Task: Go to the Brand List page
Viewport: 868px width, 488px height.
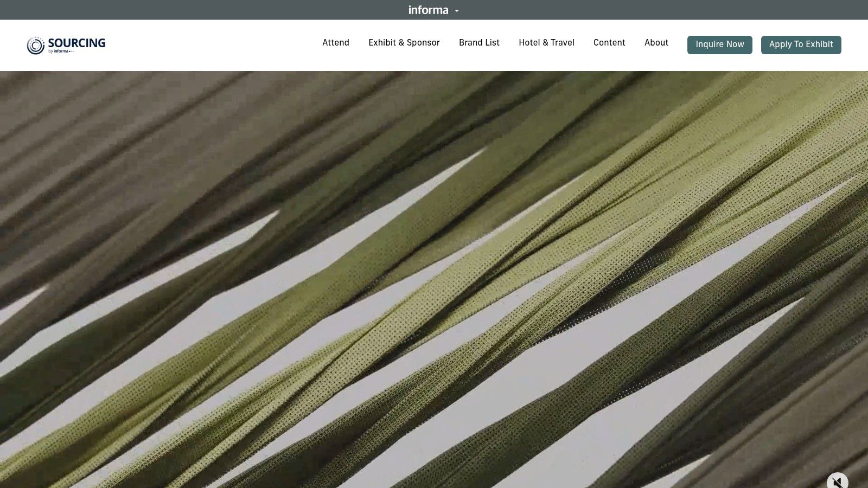Action: point(479,43)
